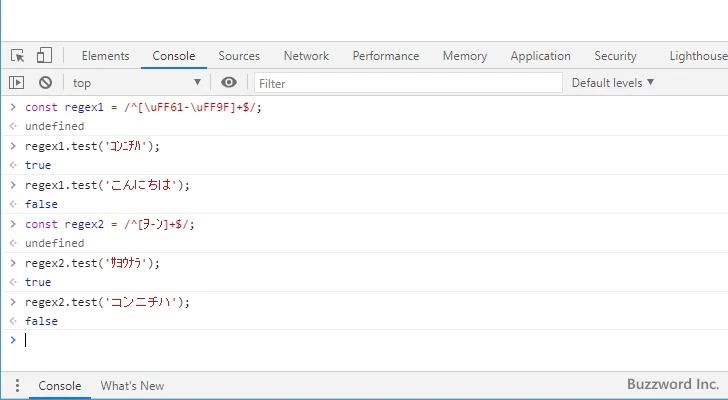Open the Memory tab

(465, 56)
